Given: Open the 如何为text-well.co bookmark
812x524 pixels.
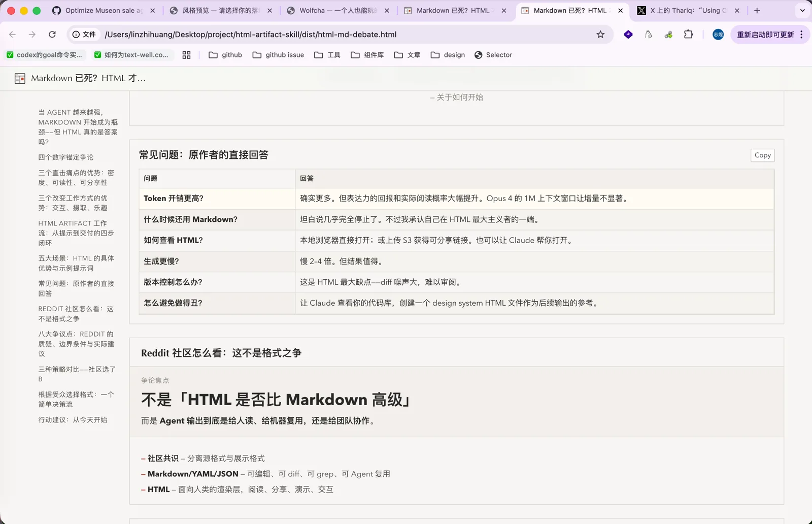Looking at the screenshot, I should coord(132,55).
